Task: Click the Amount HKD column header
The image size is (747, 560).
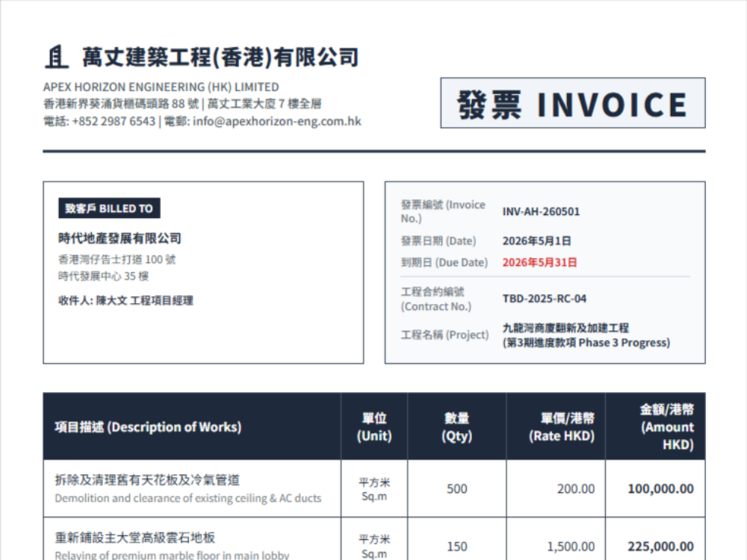Action: point(656,426)
